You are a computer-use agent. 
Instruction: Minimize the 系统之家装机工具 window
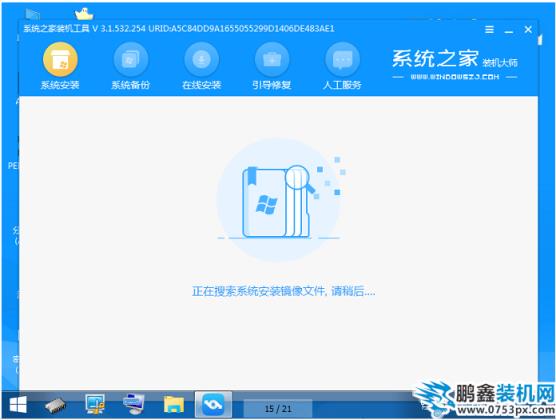coord(509,30)
